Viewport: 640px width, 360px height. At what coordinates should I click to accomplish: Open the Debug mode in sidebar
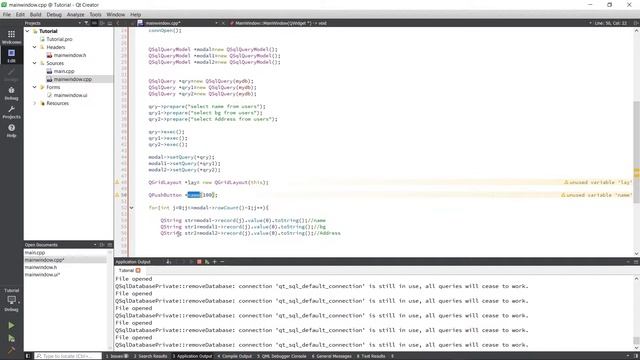pos(11,93)
